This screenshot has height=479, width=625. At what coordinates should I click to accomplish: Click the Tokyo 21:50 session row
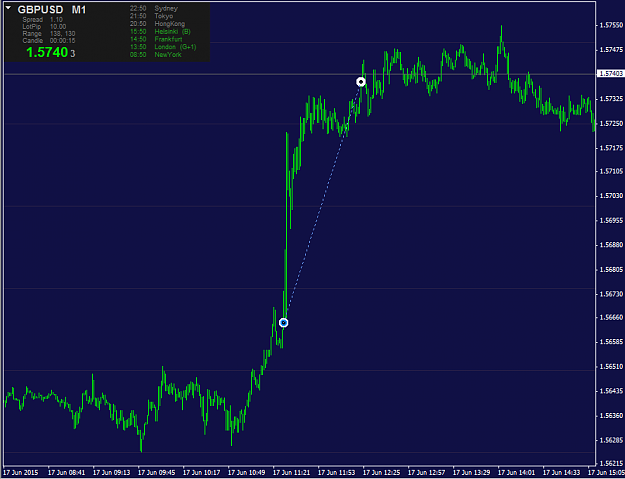pos(151,16)
